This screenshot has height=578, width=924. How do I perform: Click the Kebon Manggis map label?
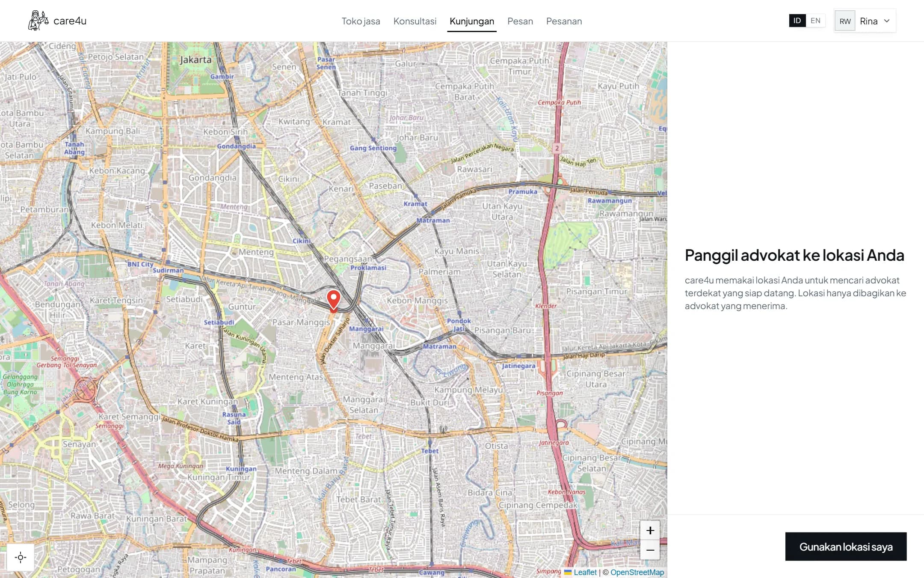[417, 301]
